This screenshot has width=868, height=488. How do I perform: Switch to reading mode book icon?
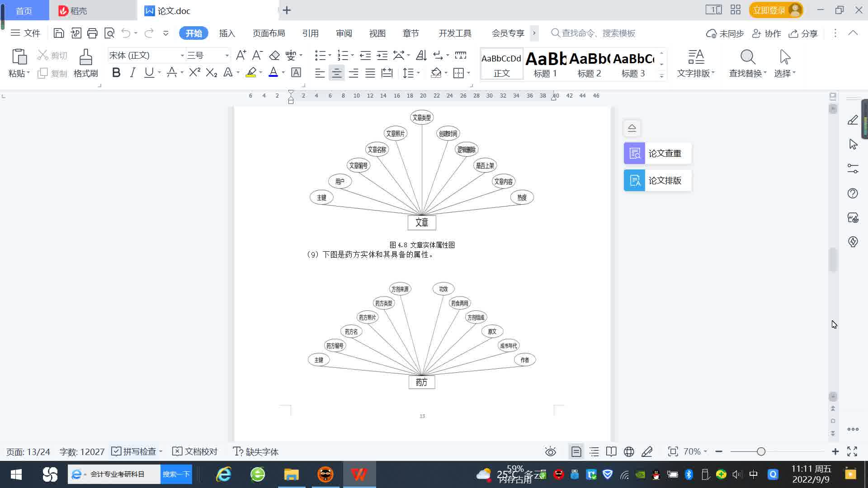click(x=611, y=451)
